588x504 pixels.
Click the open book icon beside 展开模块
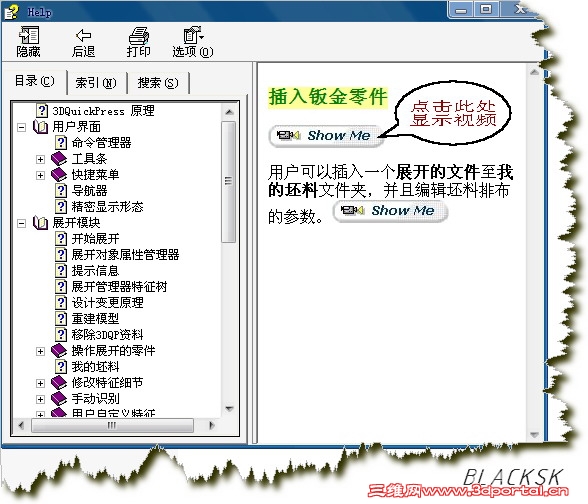click(40, 223)
